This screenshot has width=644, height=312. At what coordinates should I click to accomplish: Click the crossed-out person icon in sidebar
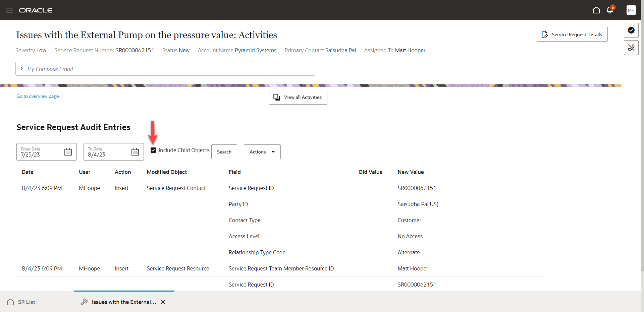631,48
